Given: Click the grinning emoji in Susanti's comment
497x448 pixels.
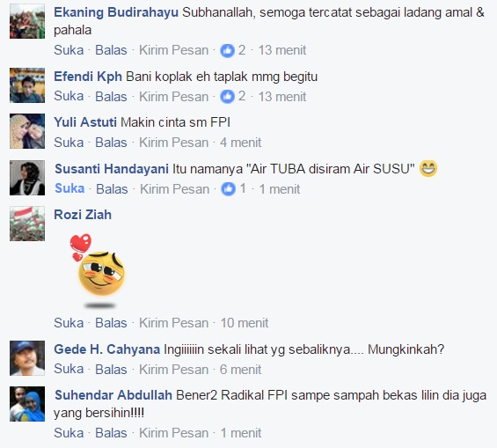Looking at the screenshot, I should pyautogui.click(x=428, y=168).
